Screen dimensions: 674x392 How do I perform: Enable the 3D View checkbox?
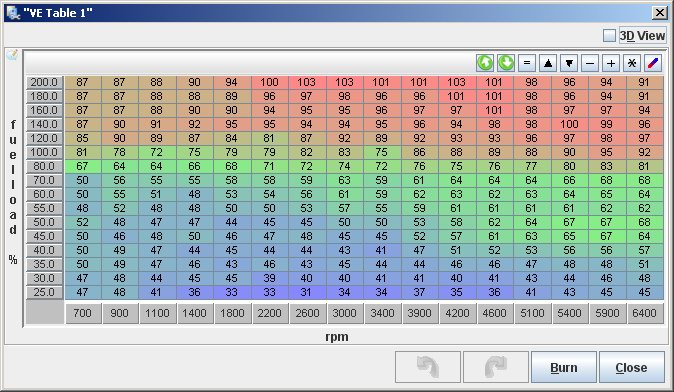[x=609, y=36]
